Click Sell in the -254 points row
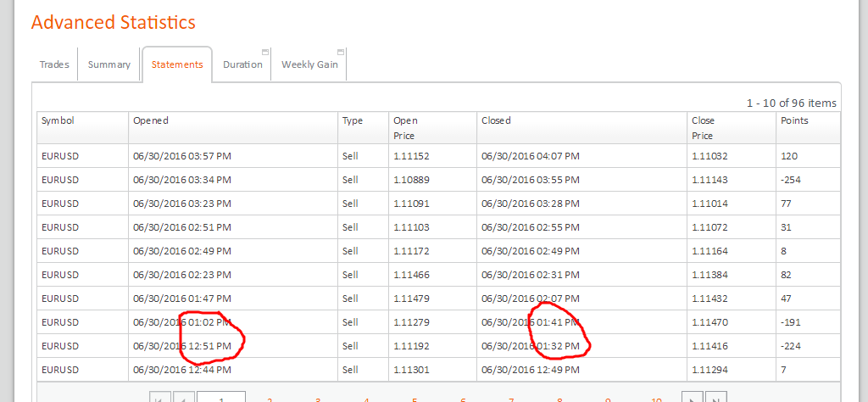Viewport: 868px width, 402px height. pyautogui.click(x=350, y=180)
